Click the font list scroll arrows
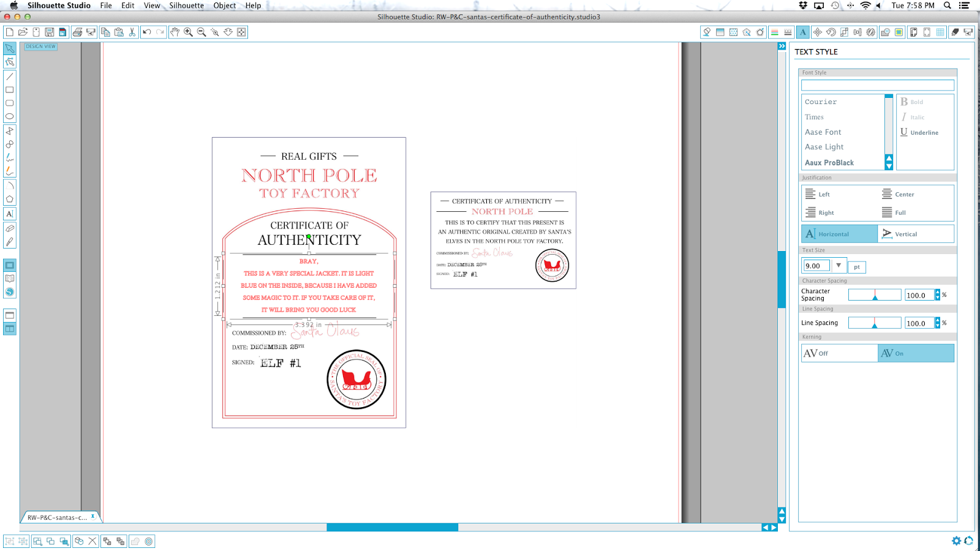Image resolution: width=980 pixels, height=551 pixels. pyautogui.click(x=889, y=162)
